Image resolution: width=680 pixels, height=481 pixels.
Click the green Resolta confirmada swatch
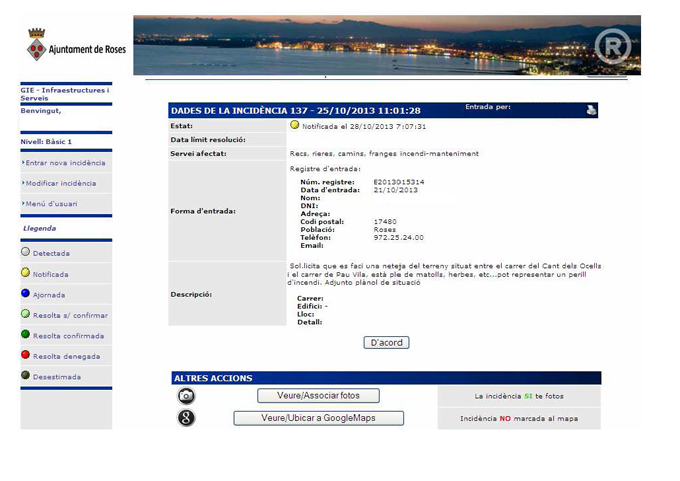pyautogui.click(x=26, y=335)
